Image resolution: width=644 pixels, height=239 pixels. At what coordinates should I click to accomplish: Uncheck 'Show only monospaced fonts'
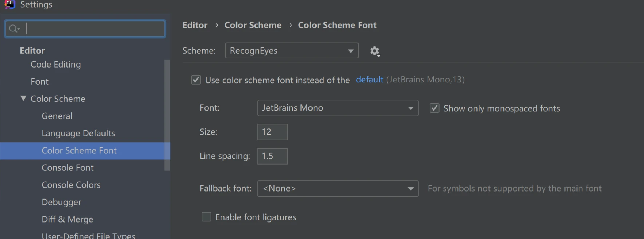point(434,108)
